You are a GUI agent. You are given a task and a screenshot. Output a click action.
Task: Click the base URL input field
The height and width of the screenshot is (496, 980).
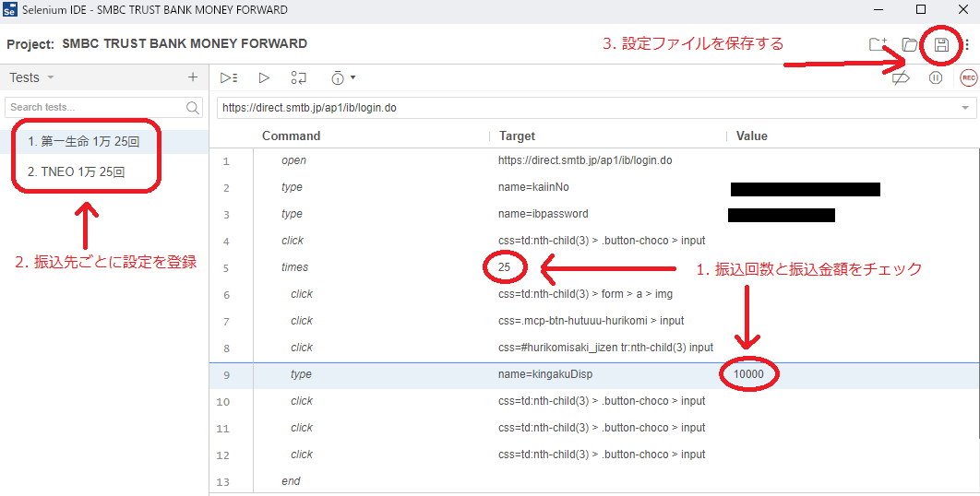[x=581, y=108]
